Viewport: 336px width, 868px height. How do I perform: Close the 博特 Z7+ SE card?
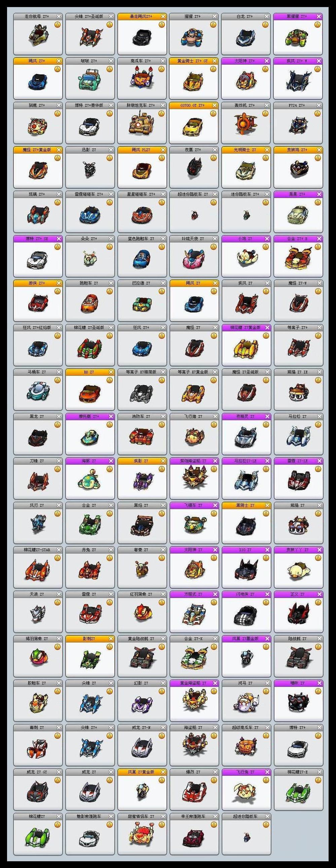[59, 239]
